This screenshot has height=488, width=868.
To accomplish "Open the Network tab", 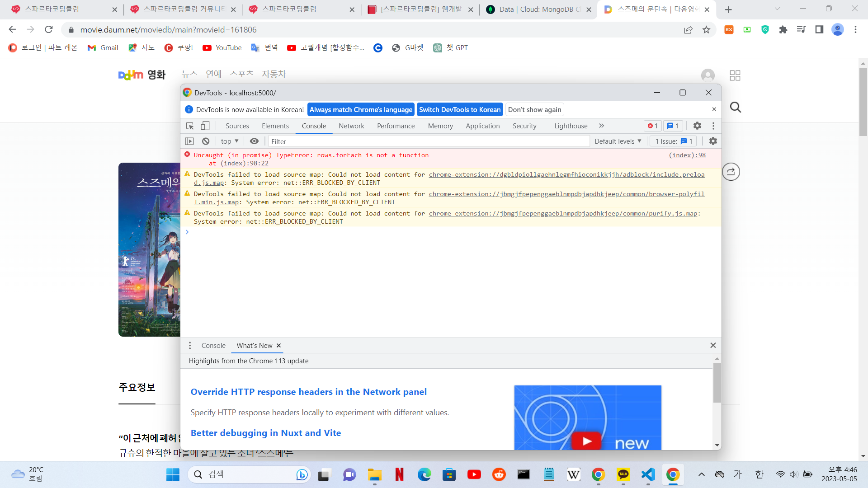I will (x=351, y=126).
